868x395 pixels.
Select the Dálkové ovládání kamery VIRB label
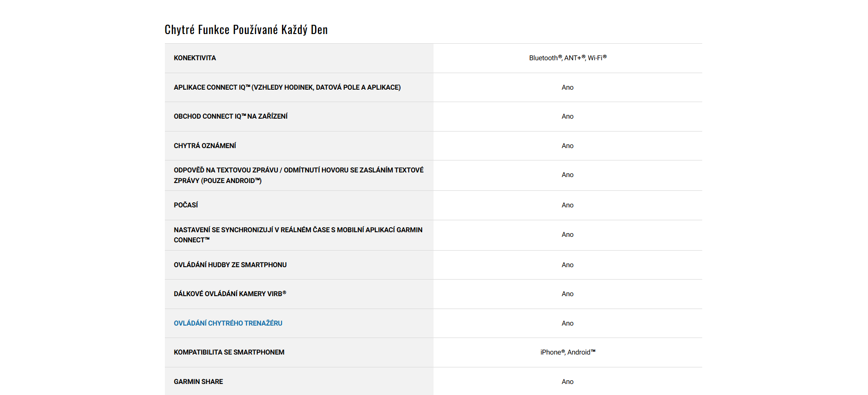(x=230, y=294)
